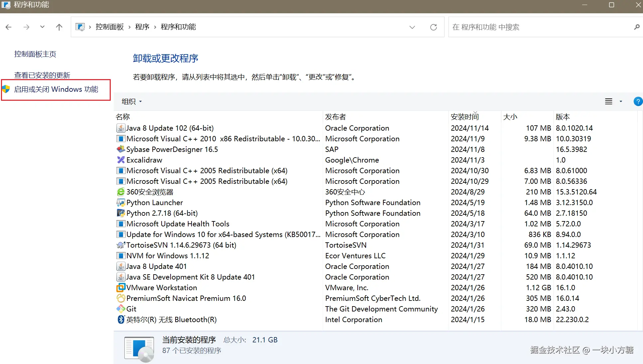
Task: Click the 360安全浏览器 program icon
Action: (121, 192)
